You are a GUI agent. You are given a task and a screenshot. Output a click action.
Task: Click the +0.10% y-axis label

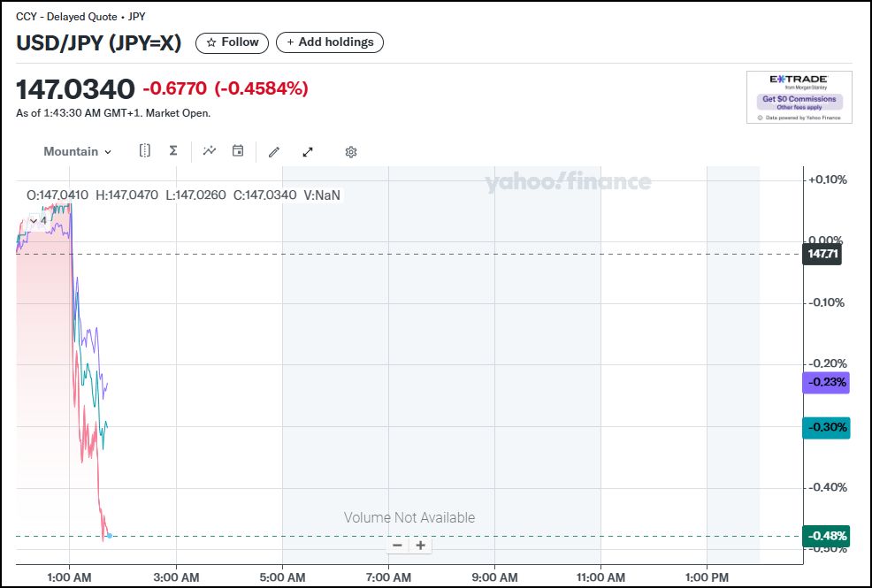tap(828, 179)
